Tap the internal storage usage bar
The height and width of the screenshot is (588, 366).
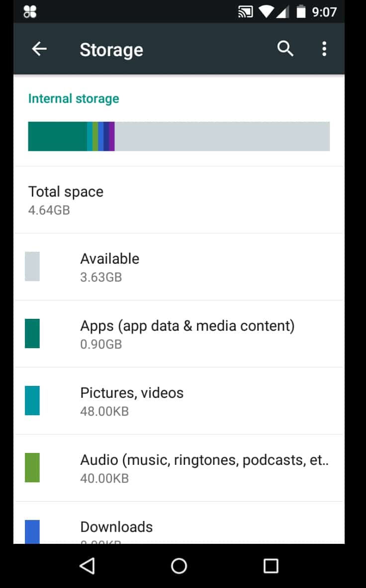[179, 136]
